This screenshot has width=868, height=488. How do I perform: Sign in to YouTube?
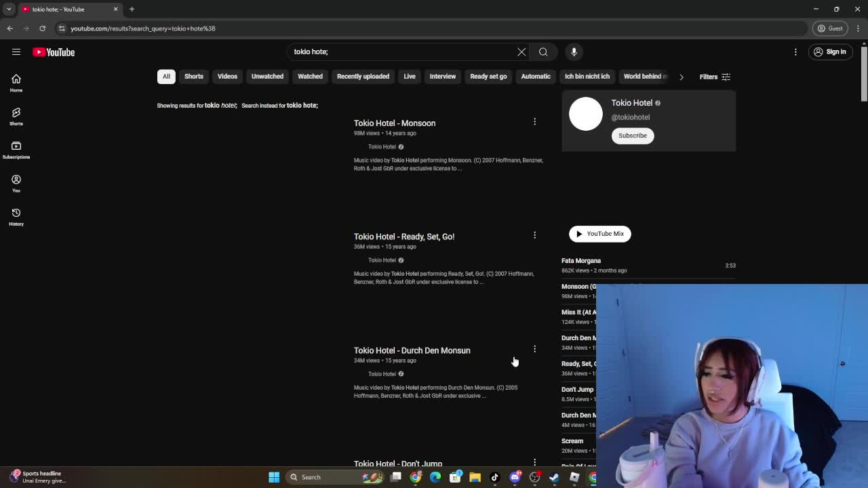click(x=830, y=52)
